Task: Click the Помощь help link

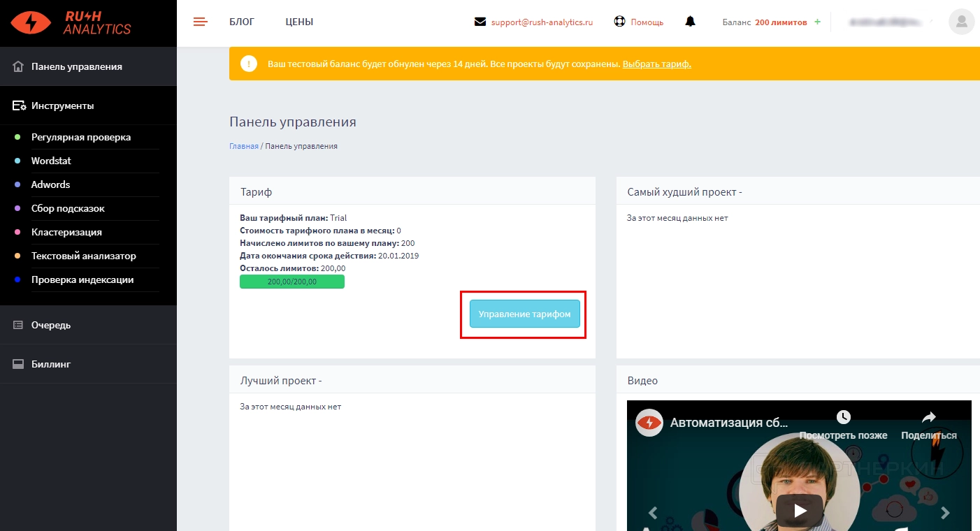Action: pos(647,22)
